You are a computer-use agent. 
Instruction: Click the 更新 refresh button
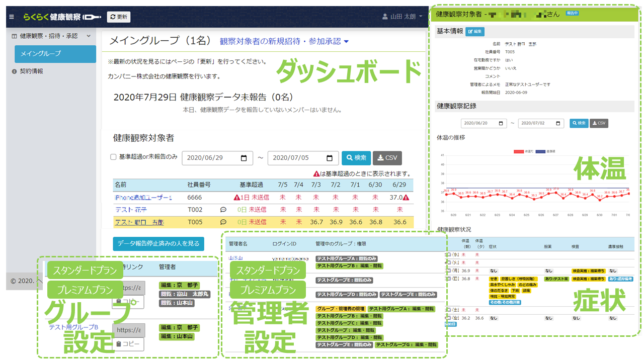119,17
